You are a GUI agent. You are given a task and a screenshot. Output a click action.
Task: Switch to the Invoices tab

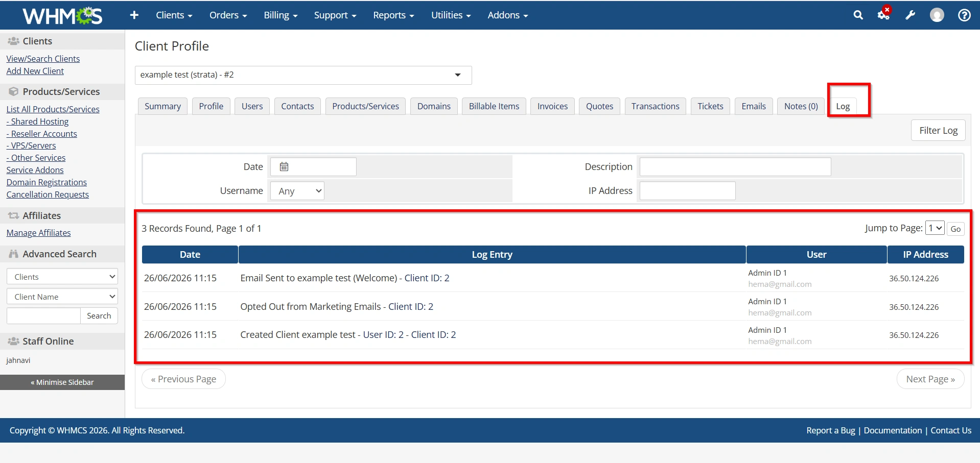point(552,106)
